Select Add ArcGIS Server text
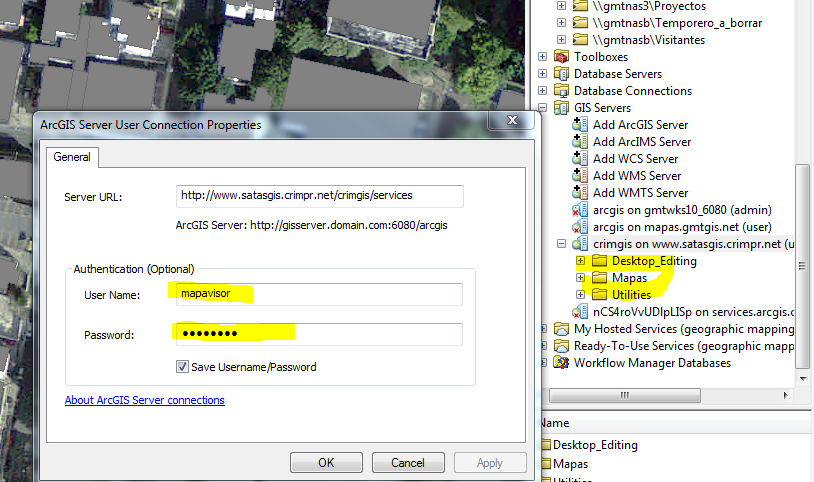Viewport: 814px width, 482px height. click(641, 125)
